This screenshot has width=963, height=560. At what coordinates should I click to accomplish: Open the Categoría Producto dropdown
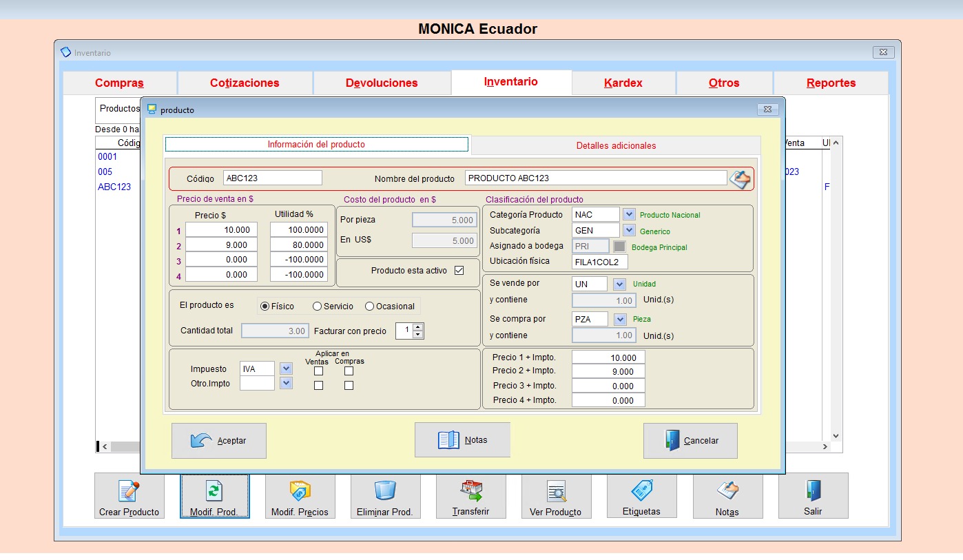point(629,214)
